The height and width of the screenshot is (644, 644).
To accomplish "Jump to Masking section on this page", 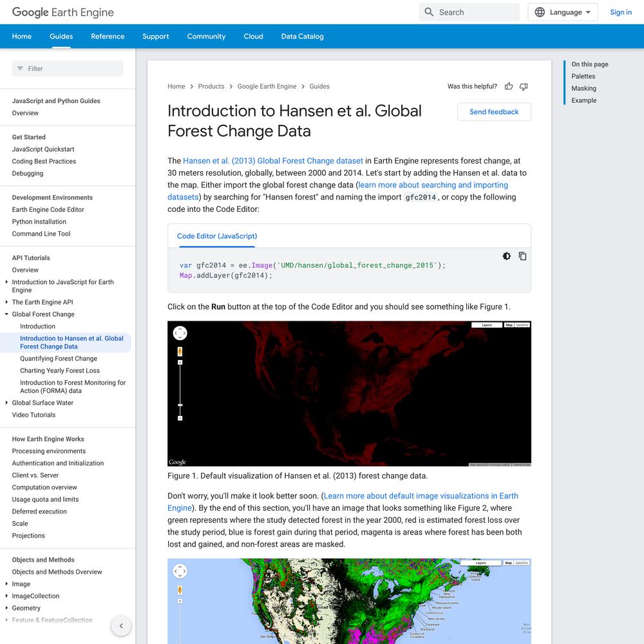I will [x=583, y=88].
